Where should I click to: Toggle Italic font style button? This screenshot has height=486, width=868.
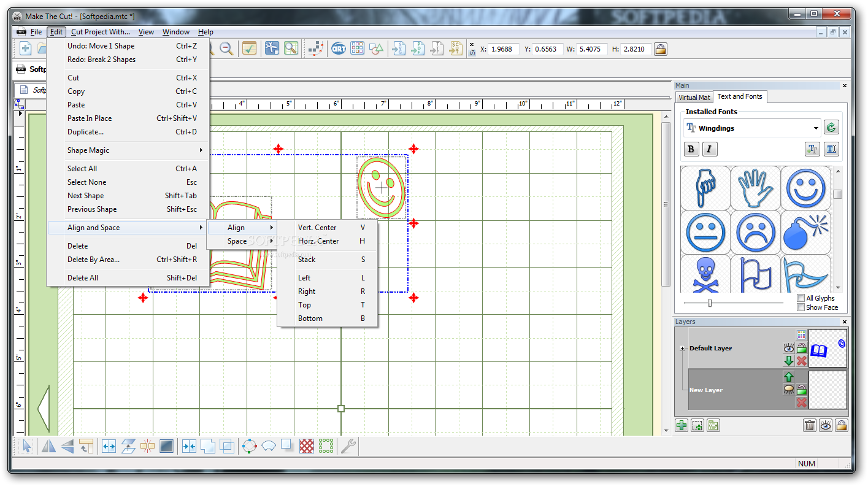click(x=710, y=148)
